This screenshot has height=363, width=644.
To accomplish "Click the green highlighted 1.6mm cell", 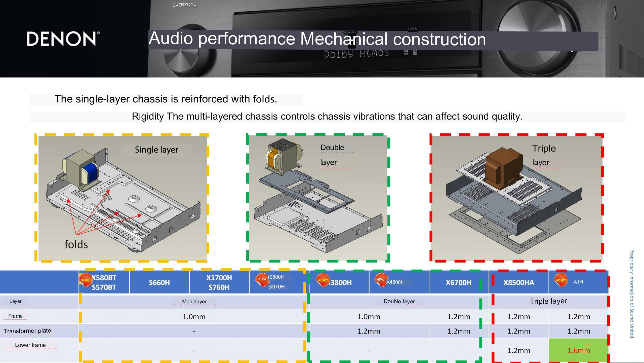I will coord(579,350).
